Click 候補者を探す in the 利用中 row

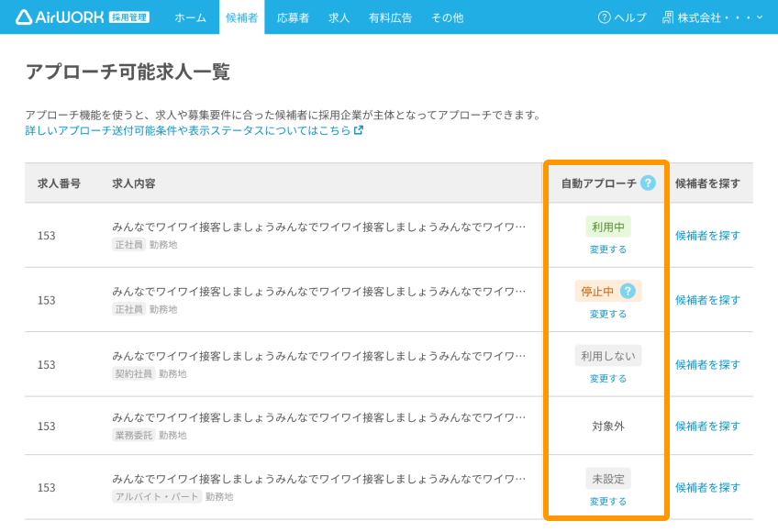point(707,235)
